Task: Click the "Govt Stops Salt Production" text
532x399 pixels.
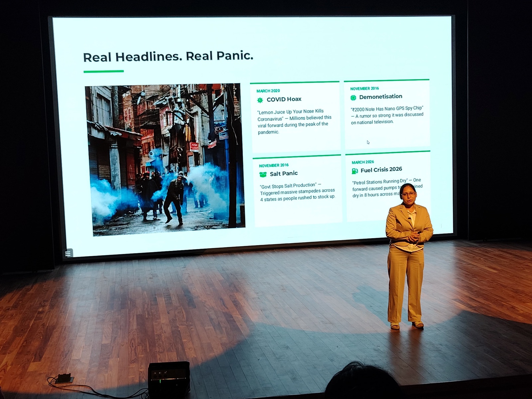Action: click(288, 186)
